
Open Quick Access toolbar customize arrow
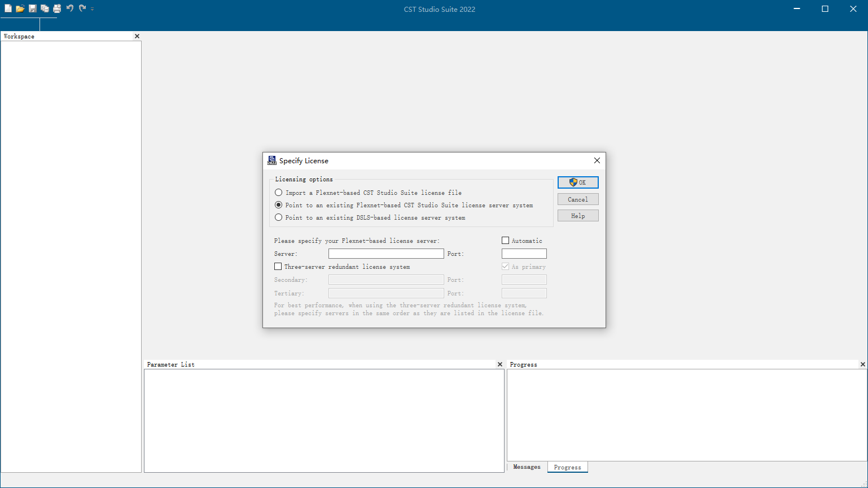coord(92,9)
